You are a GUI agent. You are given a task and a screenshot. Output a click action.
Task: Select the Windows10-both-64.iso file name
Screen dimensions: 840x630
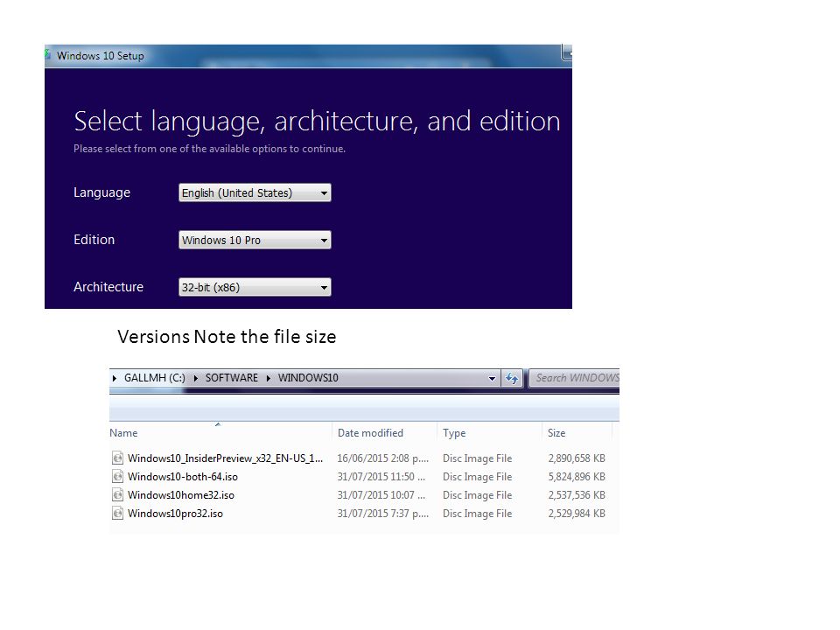[183, 477]
